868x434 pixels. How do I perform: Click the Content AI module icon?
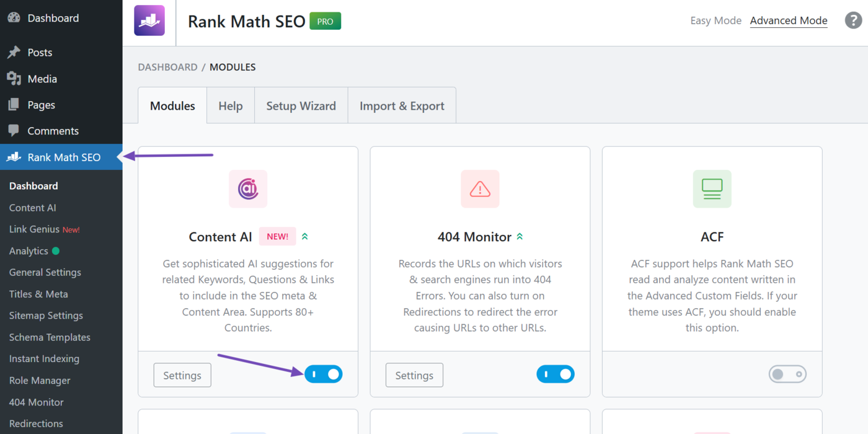(x=248, y=188)
